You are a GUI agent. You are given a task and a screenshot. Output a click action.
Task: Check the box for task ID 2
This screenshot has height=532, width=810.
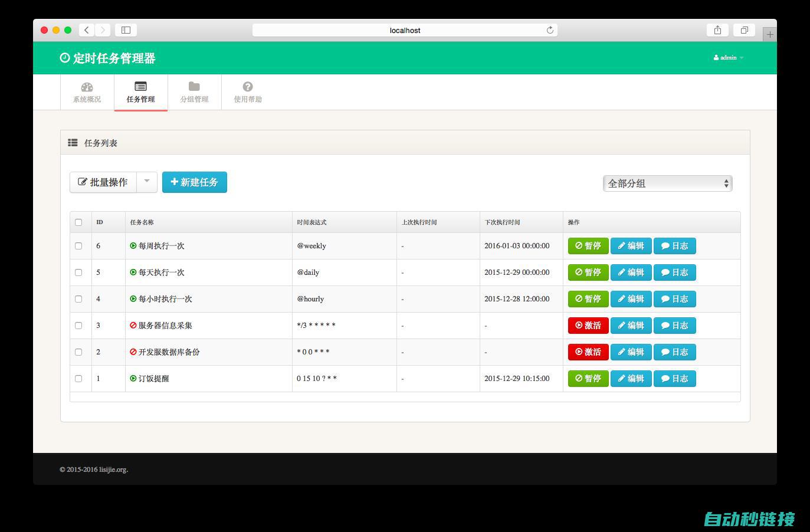point(78,352)
